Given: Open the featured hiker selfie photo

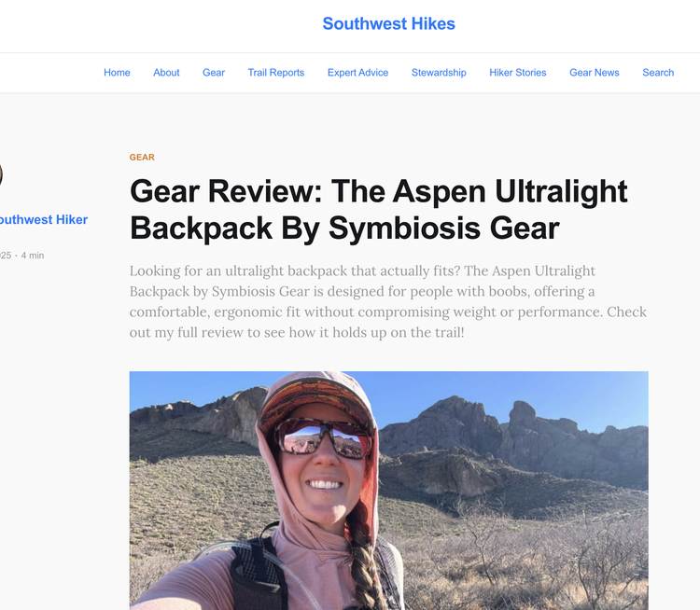Looking at the screenshot, I should click(389, 491).
